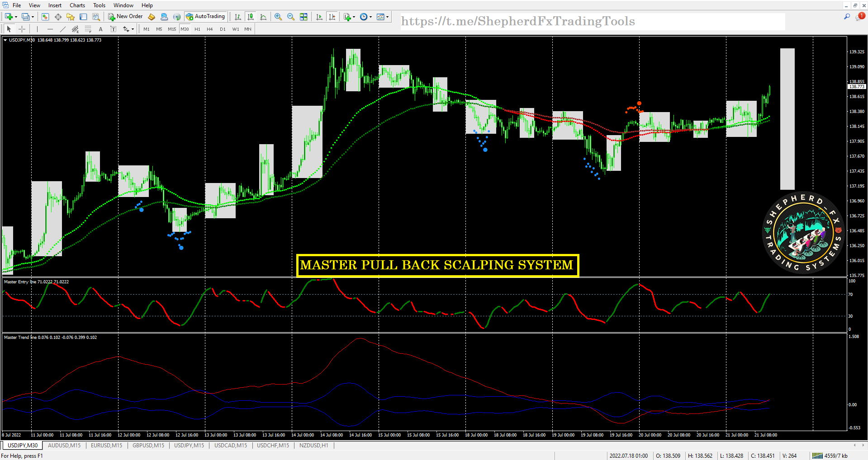868x460 pixels.
Task: Open the Charts menu
Action: tap(77, 5)
